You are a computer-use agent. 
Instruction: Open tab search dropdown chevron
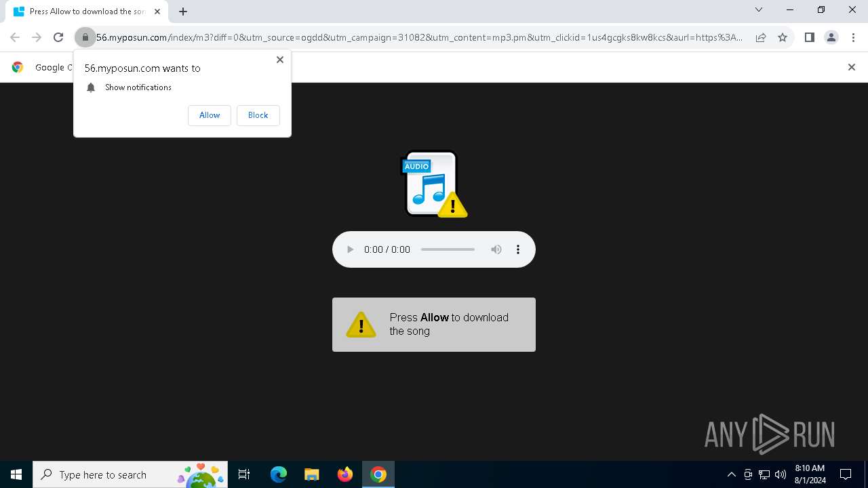[x=759, y=9]
